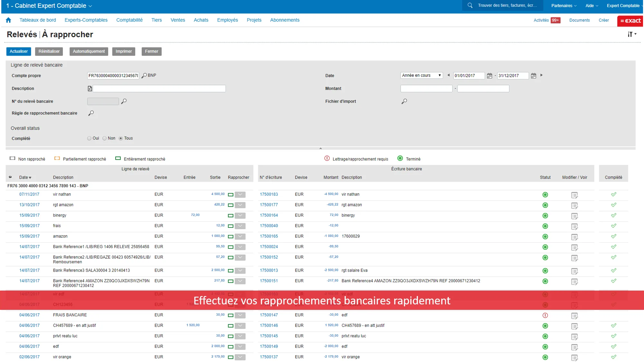644x362 pixels.
Task: Click completed checkmark for vir orange row
Action: pos(614,357)
